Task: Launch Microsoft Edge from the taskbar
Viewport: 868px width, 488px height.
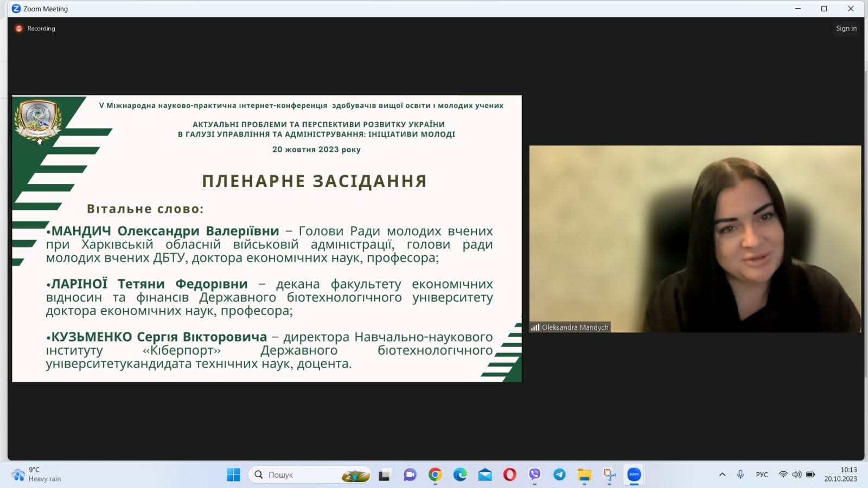Action: (x=460, y=475)
